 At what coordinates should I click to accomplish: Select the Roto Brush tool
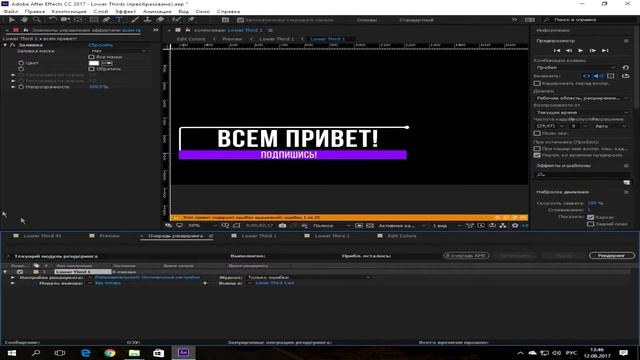point(177,20)
